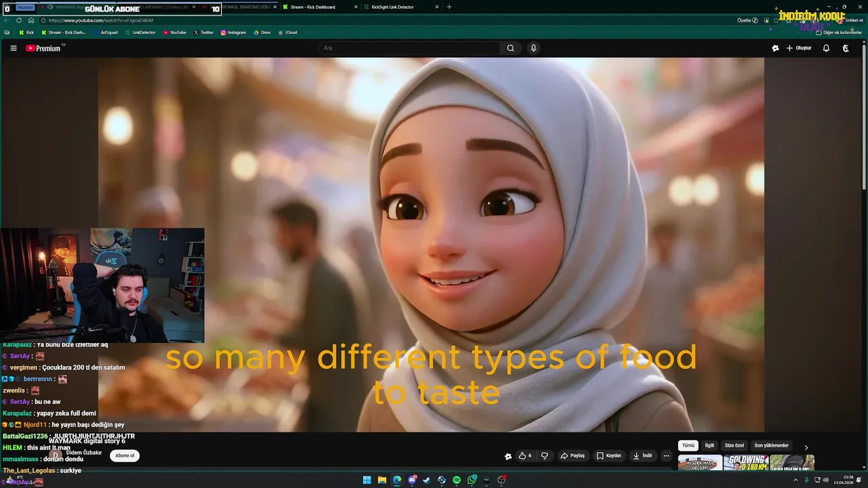Open the YouTube bookmark
Image resolution: width=868 pixels, height=488 pixels.
click(174, 33)
